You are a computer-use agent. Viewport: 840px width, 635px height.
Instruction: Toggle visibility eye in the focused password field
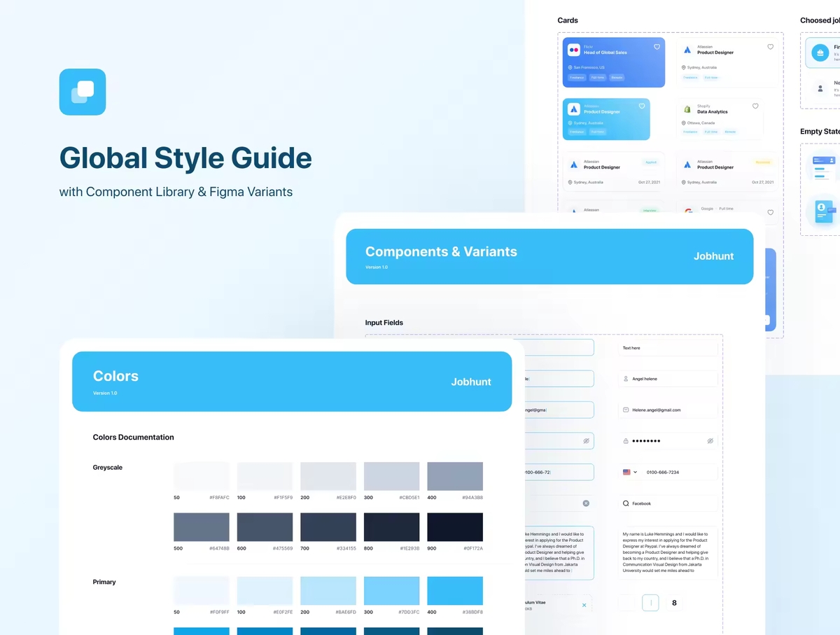[x=586, y=441]
